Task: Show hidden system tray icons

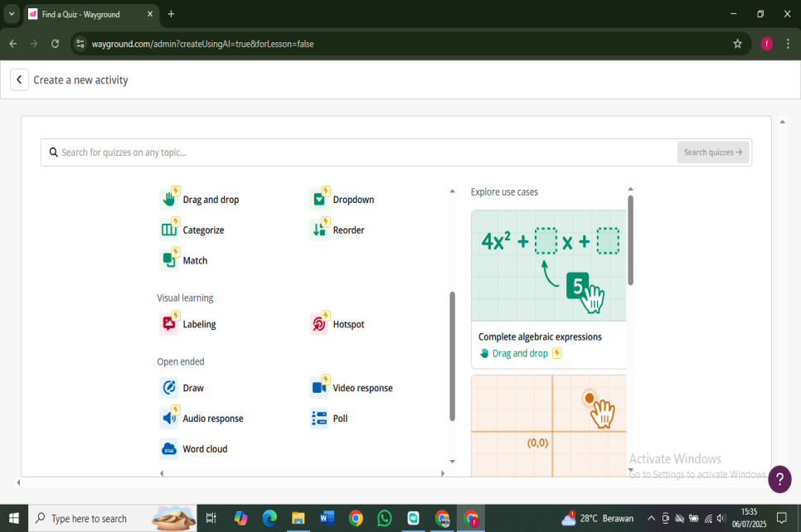Action: tap(650, 519)
